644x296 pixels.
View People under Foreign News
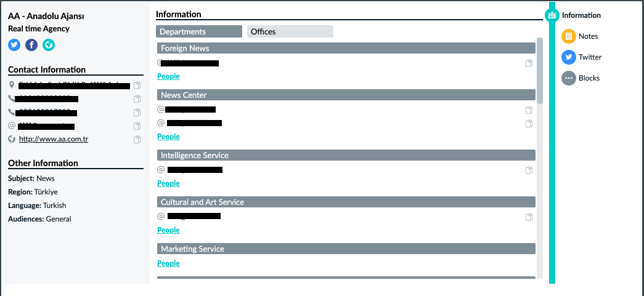click(x=168, y=76)
